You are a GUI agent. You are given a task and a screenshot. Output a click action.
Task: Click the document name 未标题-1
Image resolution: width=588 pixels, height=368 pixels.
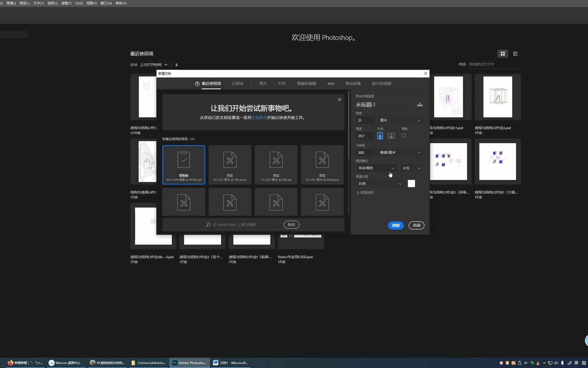(365, 105)
